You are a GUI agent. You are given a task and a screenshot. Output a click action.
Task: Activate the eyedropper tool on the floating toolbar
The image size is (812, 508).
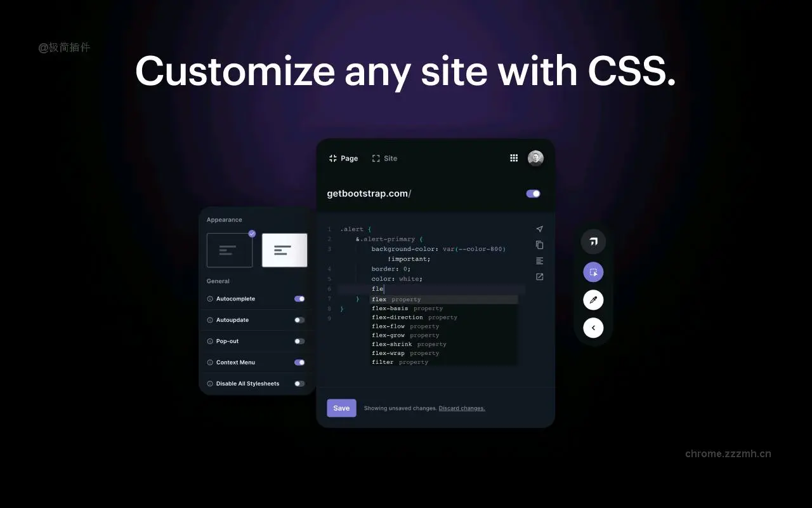coord(593,300)
